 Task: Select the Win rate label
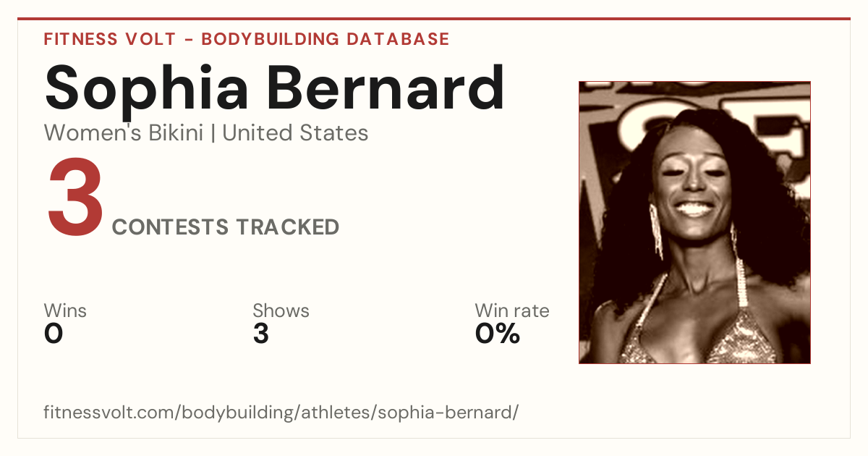tap(511, 311)
